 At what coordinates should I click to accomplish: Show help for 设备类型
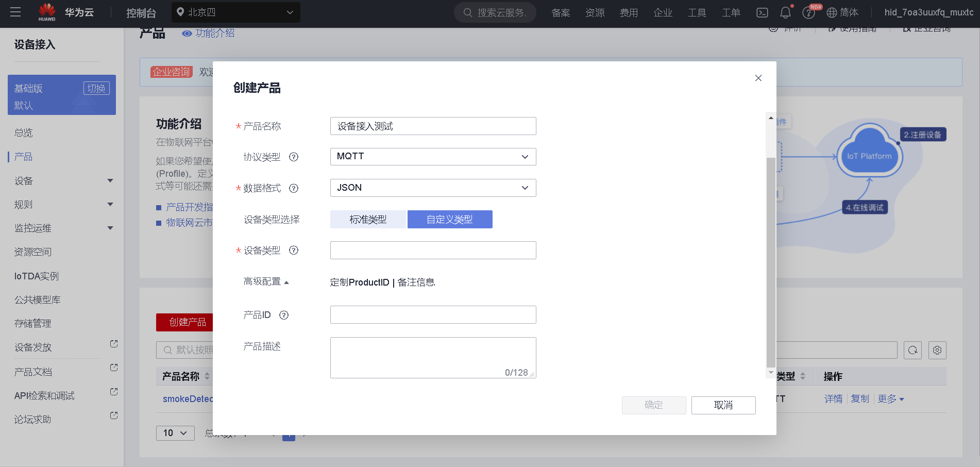[294, 251]
